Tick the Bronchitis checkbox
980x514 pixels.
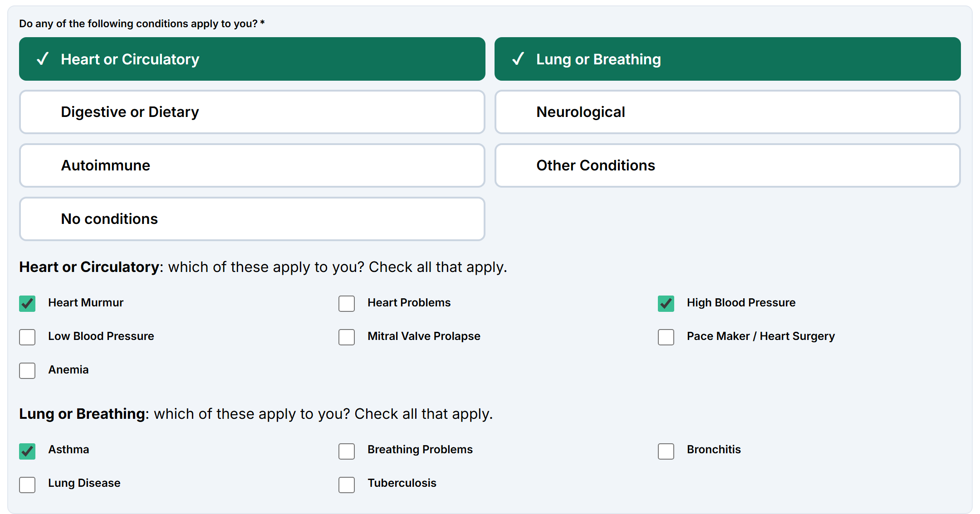point(666,451)
